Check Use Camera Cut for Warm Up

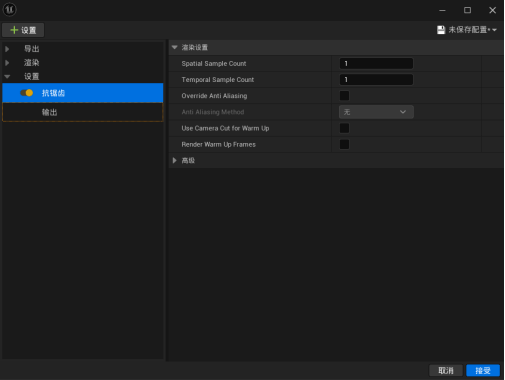pyautogui.click(x=344, y=128)
